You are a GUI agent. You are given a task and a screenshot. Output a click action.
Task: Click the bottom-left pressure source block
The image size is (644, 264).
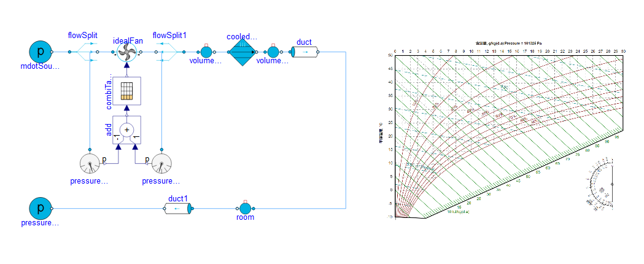(41, 208)
